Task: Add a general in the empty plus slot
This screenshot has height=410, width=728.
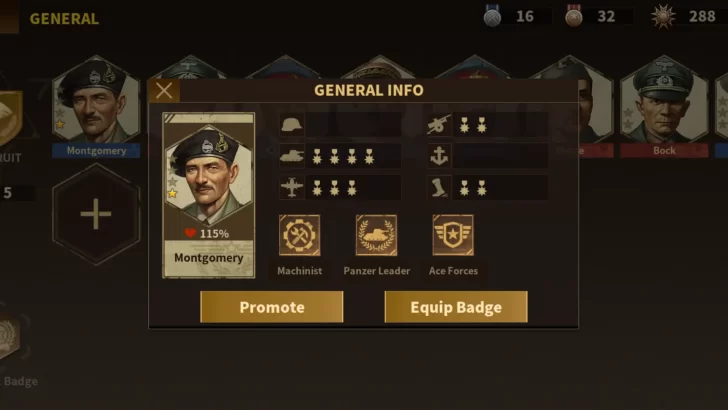Action: pos(96,214)
